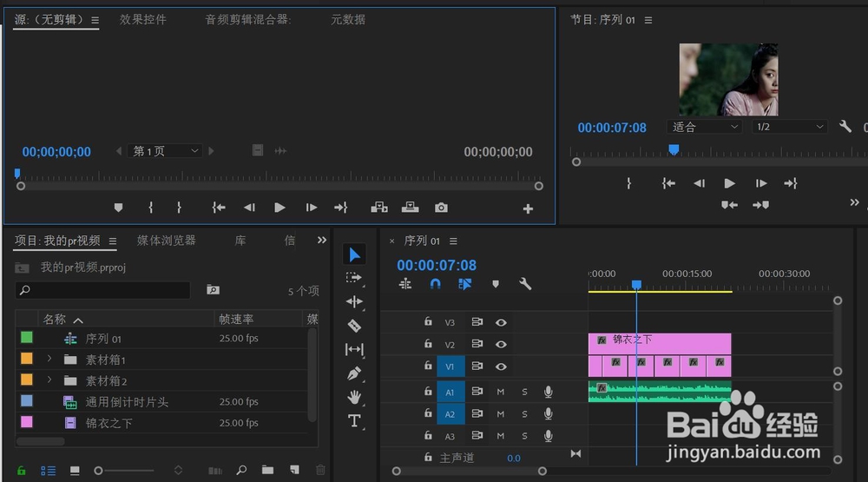The image size is (868, 482).
Task: Toggle timeline snap magnet
Action: [x=436, y=284]
